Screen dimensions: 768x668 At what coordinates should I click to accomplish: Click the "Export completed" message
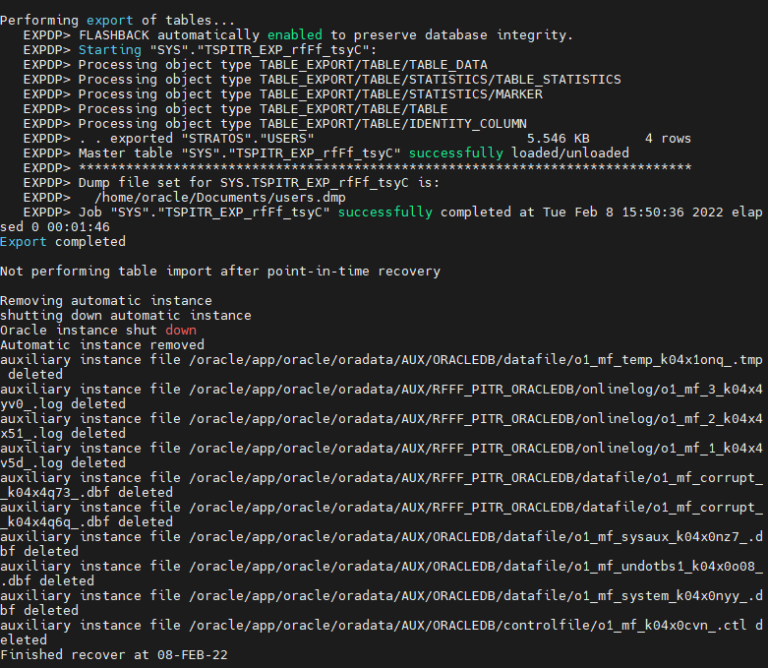pyautogui.click(x=62, y=241)
